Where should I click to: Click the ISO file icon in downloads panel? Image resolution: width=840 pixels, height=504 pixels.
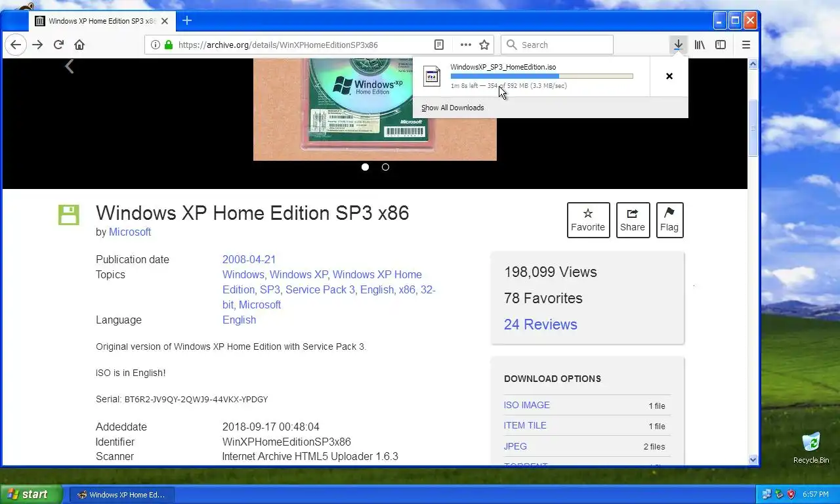point(432,76)
